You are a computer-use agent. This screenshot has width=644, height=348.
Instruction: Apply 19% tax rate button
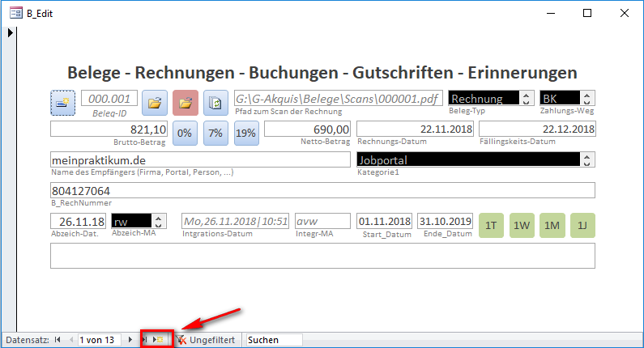(246, 133)
